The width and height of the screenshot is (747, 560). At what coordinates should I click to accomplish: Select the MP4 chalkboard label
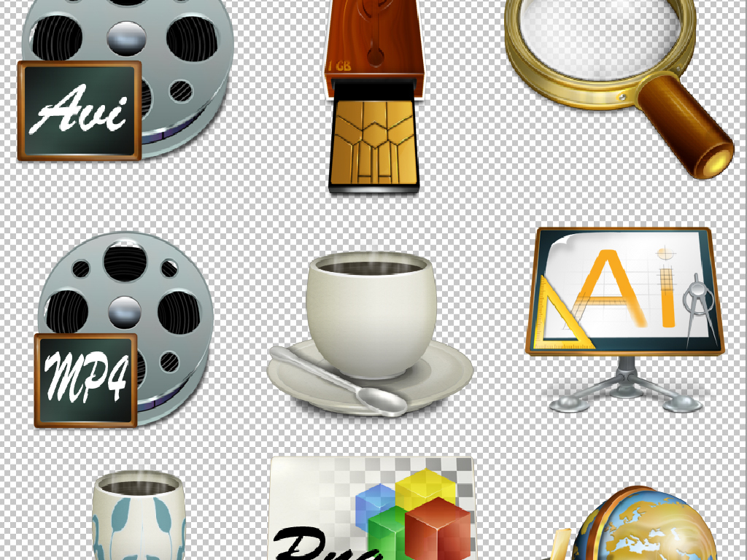point(85,380)
